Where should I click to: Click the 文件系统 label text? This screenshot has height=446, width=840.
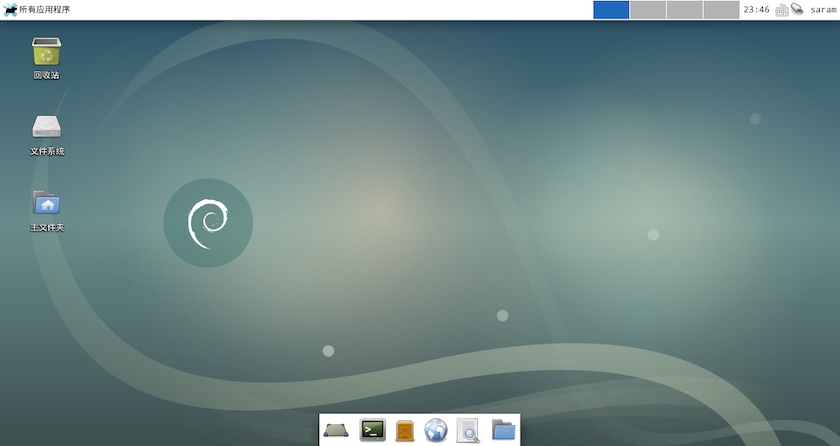point(47,152)
